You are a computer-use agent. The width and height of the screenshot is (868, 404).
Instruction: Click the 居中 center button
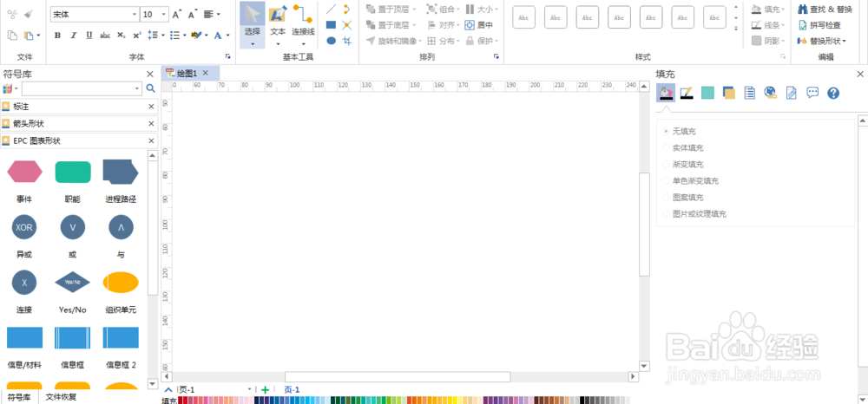tap(479, 25)
